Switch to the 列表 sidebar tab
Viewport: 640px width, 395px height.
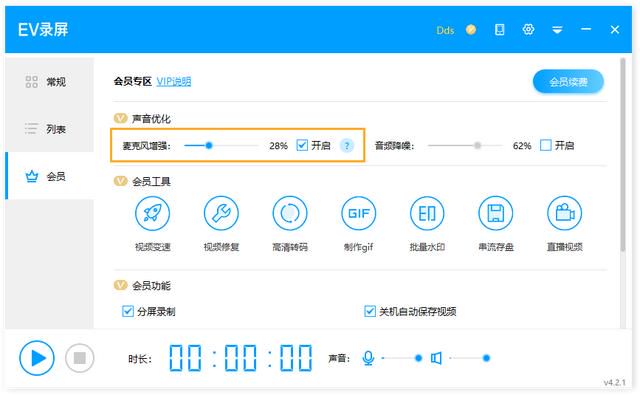[49, 129]
